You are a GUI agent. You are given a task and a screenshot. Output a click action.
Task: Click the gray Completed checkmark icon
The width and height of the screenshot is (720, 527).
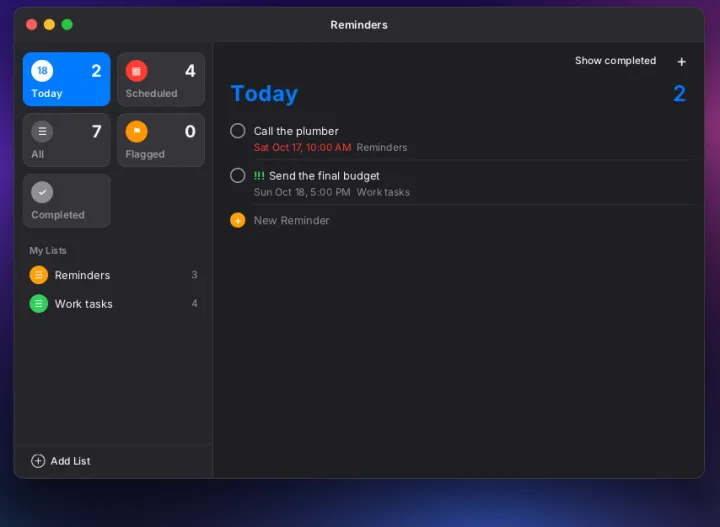[x=42, y=192]
